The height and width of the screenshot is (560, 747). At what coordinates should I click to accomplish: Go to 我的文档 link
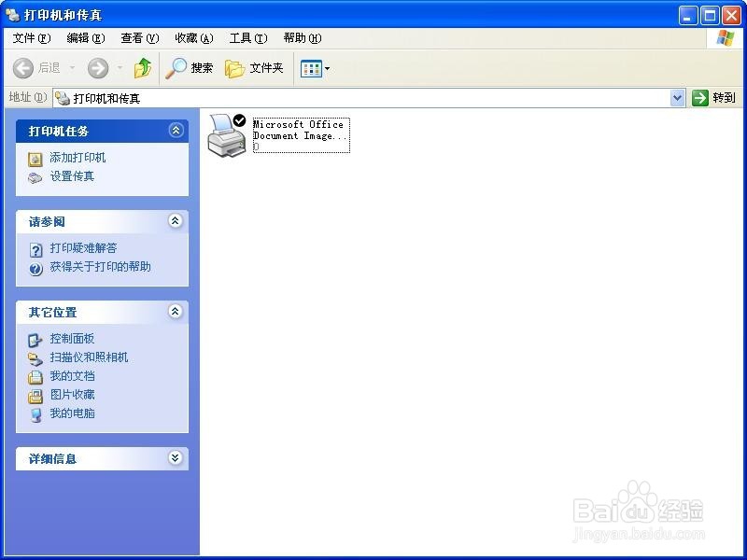click(73, 376)
